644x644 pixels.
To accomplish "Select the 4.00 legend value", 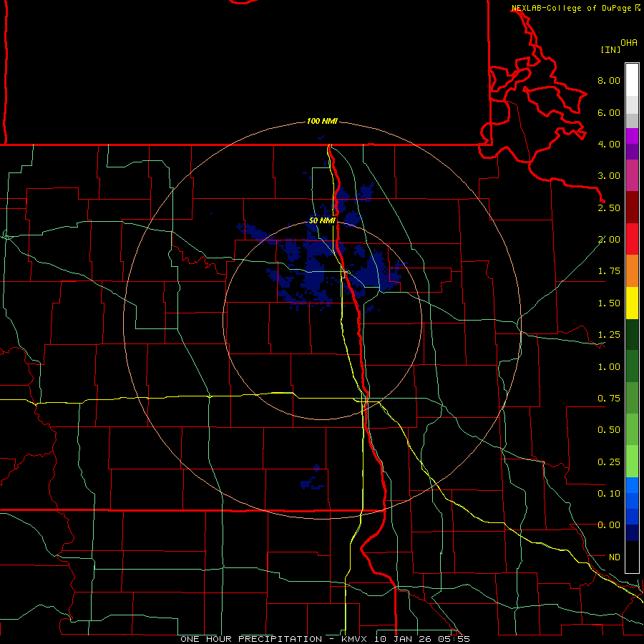I will 609,144.
